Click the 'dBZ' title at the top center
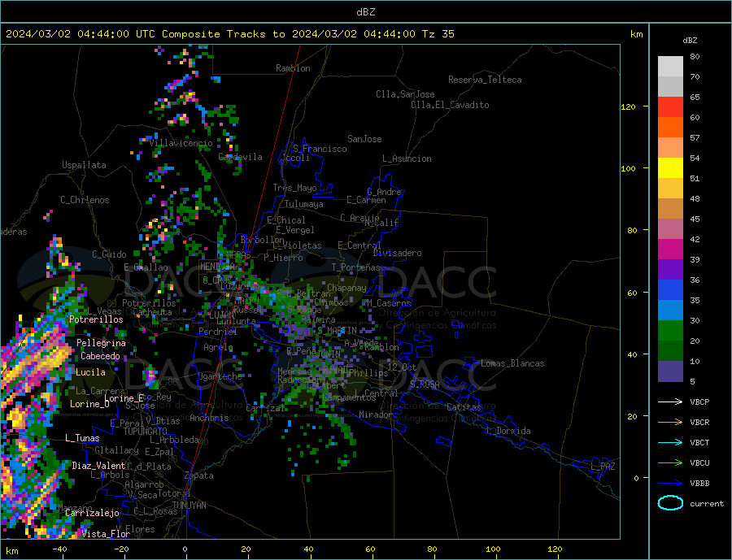The image size is (732, 560). tap(365, 12)
